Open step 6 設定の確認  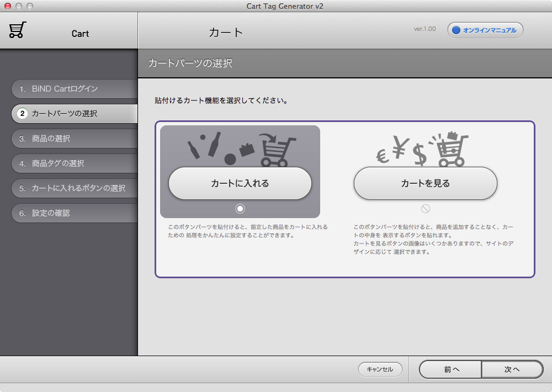click(x=75, y=213)
